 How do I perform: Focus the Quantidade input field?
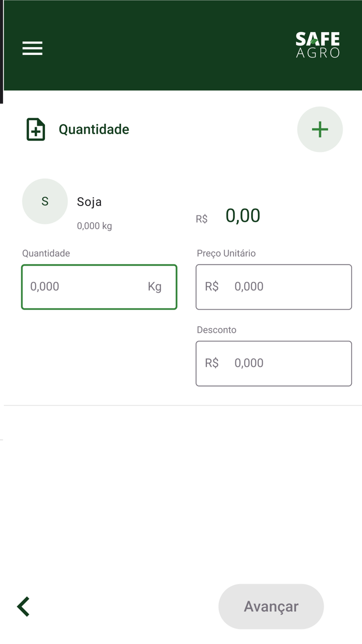click(99, 287)
